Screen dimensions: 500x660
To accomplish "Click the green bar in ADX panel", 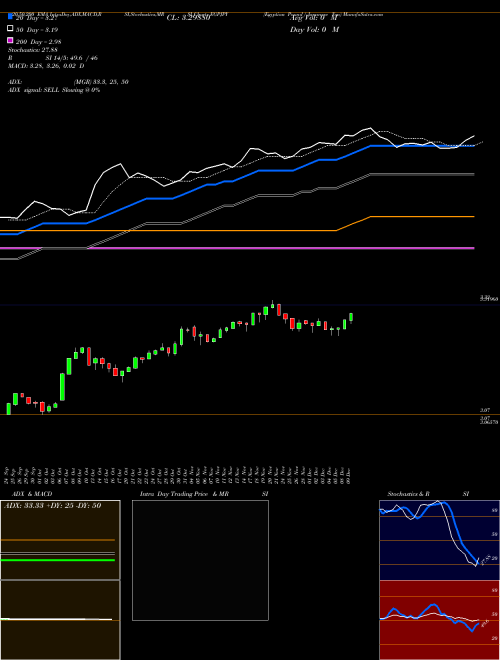I will (x=58, y=560).
